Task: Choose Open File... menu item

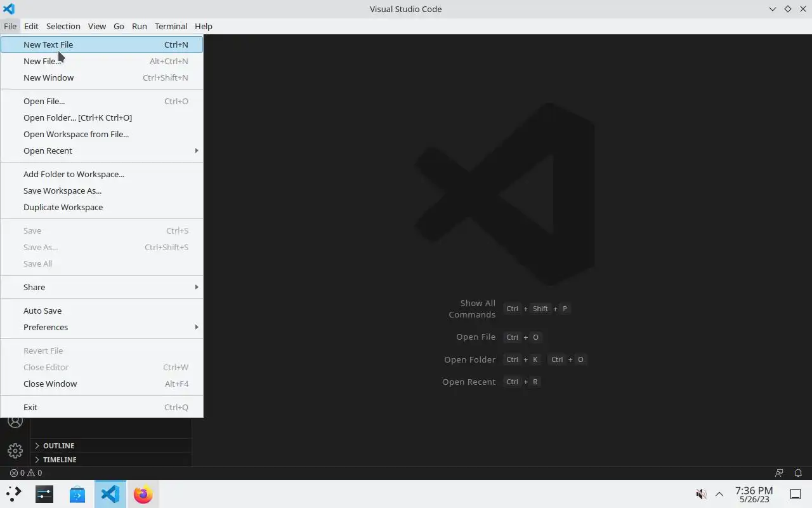Action: click(x=101, y=101)
